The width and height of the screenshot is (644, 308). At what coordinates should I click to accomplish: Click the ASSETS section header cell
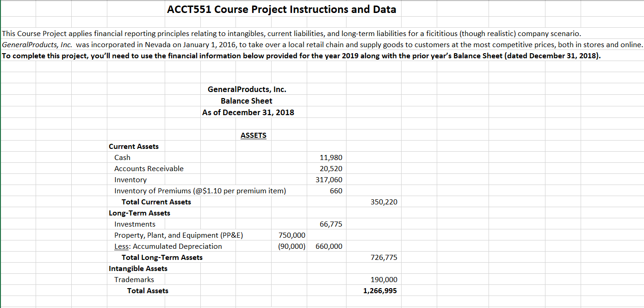pos(254,135)
